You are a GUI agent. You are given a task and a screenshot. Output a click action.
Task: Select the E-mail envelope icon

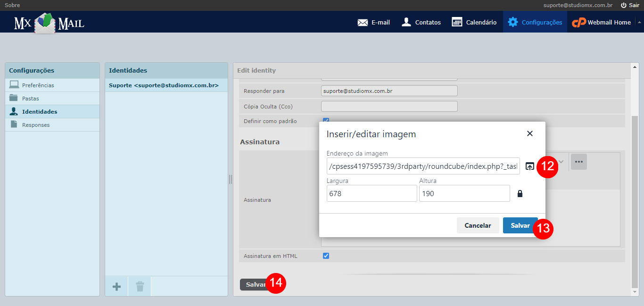click(362, 22)
